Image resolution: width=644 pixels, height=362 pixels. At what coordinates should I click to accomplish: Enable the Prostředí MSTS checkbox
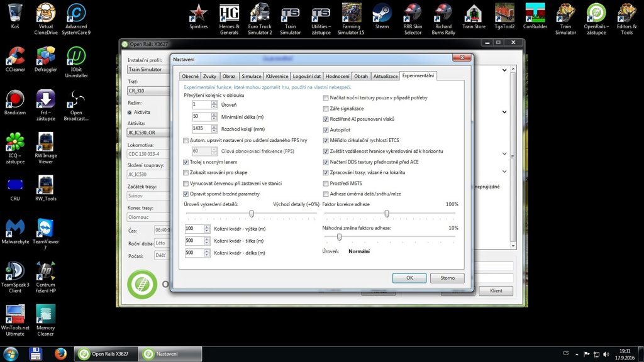pyautogui.click(x=326, y=183)
